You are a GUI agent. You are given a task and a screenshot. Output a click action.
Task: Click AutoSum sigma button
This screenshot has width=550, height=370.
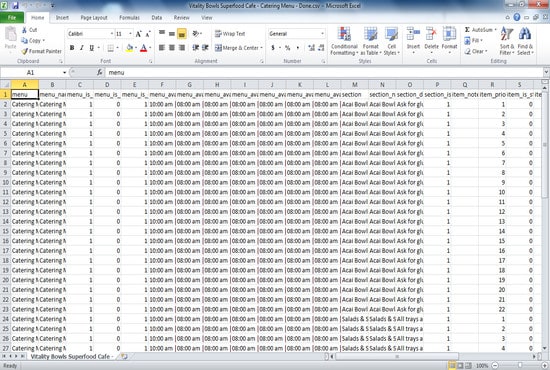478,30
